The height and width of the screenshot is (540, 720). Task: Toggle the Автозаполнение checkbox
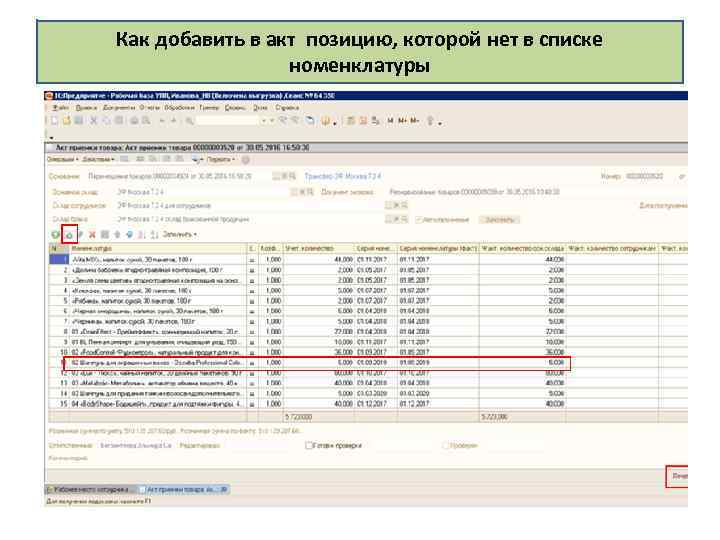coord(418,219)
